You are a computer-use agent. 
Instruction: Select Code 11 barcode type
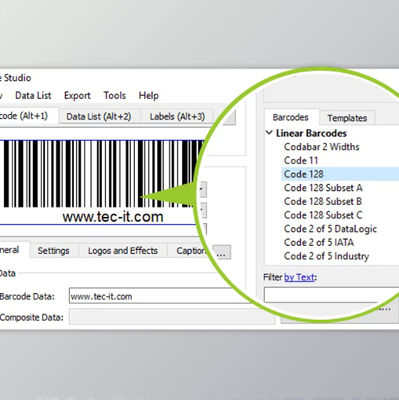click(x=301, y=161)
